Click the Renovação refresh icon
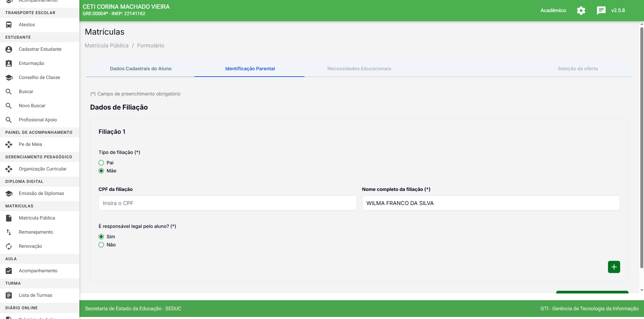 9,246
